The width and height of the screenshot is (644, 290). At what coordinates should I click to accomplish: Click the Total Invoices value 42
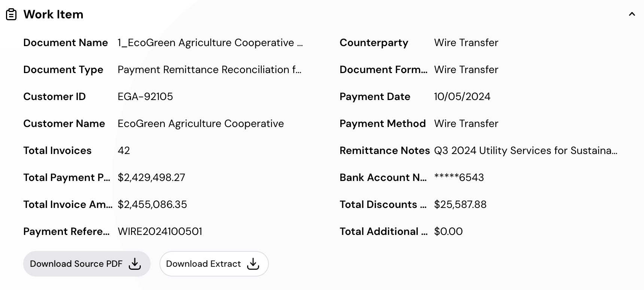click(124, 151)
